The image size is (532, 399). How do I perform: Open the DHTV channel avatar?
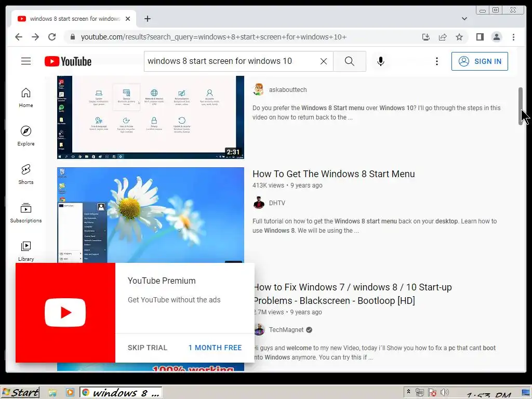(x=259, y=203)
